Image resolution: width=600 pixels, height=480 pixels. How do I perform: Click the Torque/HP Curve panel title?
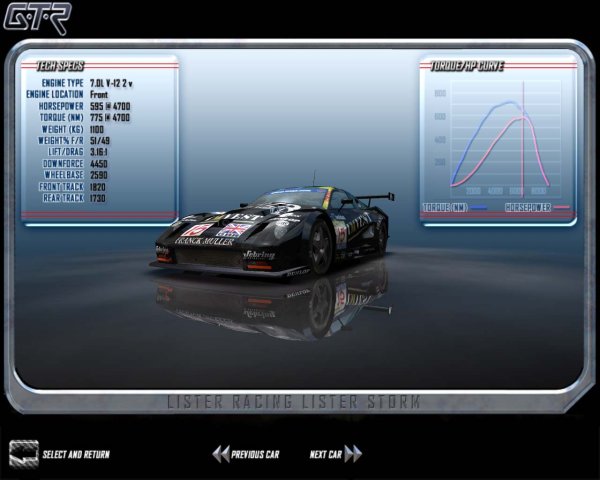(467, 66)
